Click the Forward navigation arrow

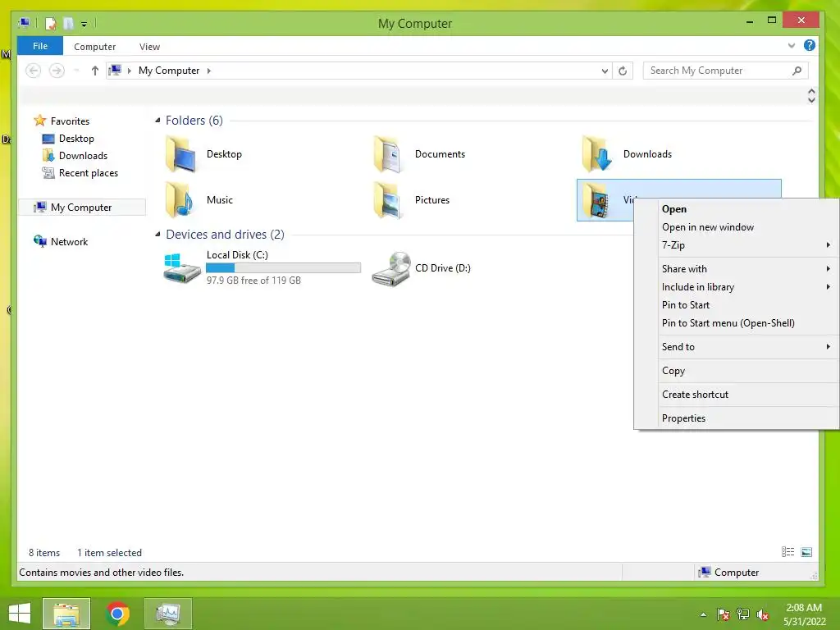[57, 71]
